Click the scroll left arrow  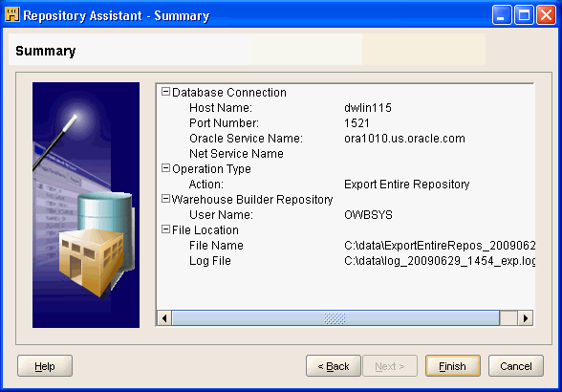[x=164, y=318]
